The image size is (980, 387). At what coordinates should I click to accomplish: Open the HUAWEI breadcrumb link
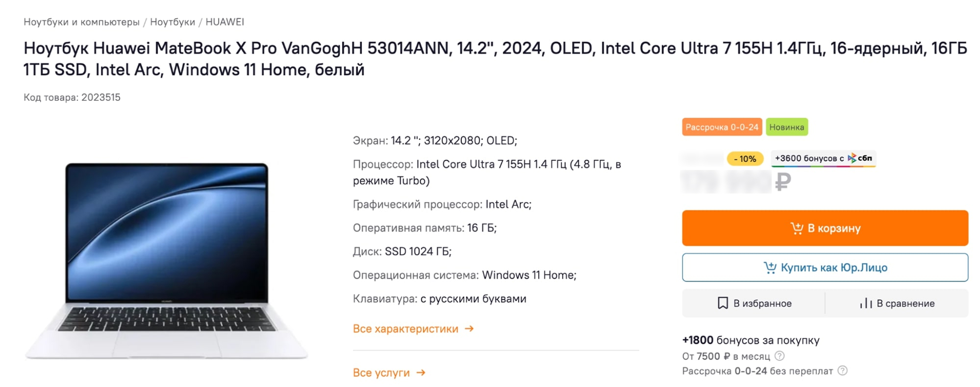click(225, 22)
